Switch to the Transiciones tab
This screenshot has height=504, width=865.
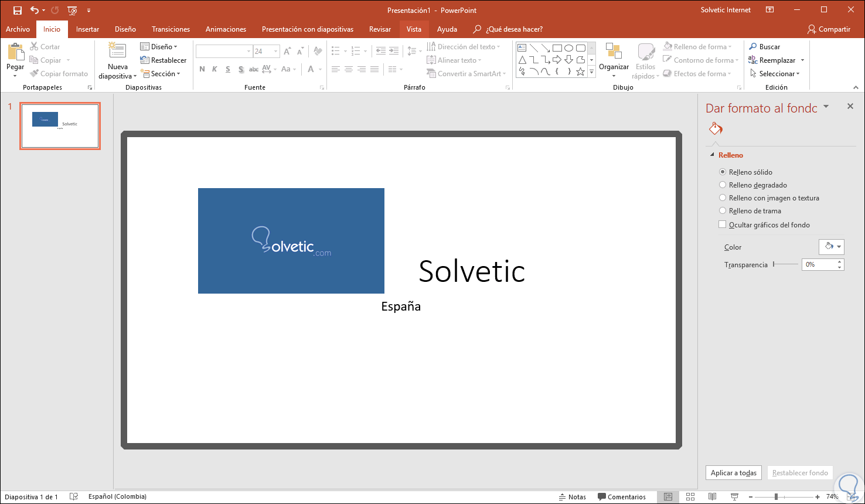[x=171, y=29]
